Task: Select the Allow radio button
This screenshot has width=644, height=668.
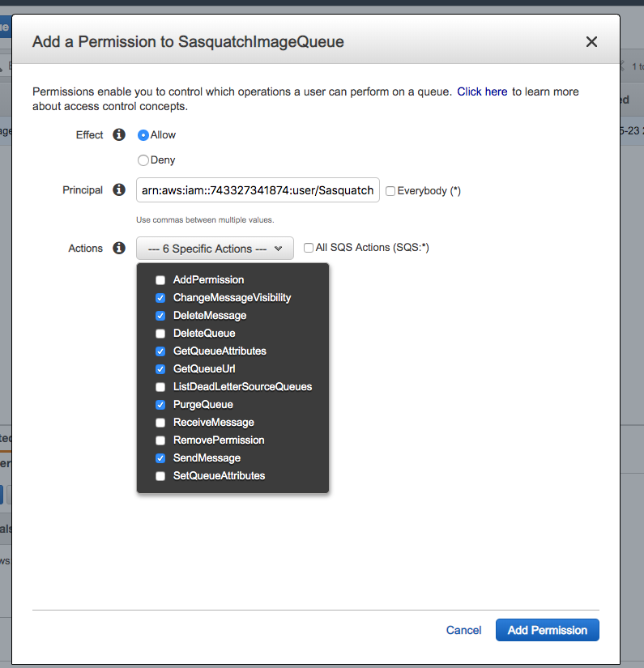Action: [143, 135]
